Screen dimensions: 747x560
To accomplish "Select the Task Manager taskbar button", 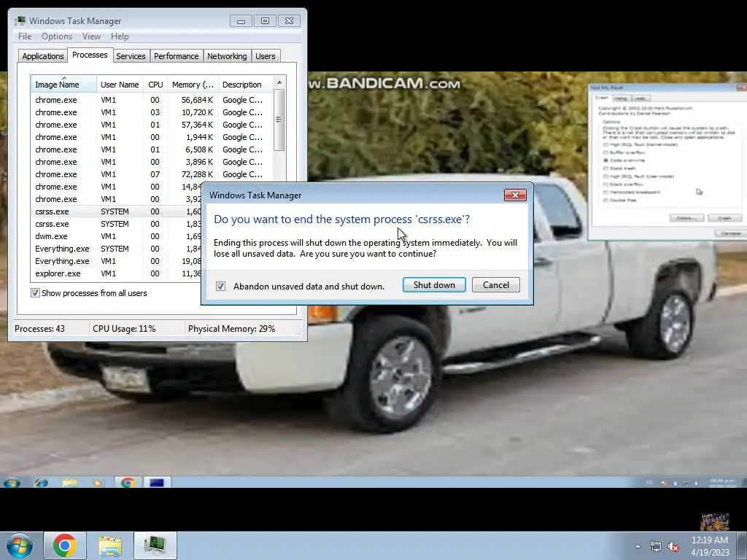I will [155, 545].
